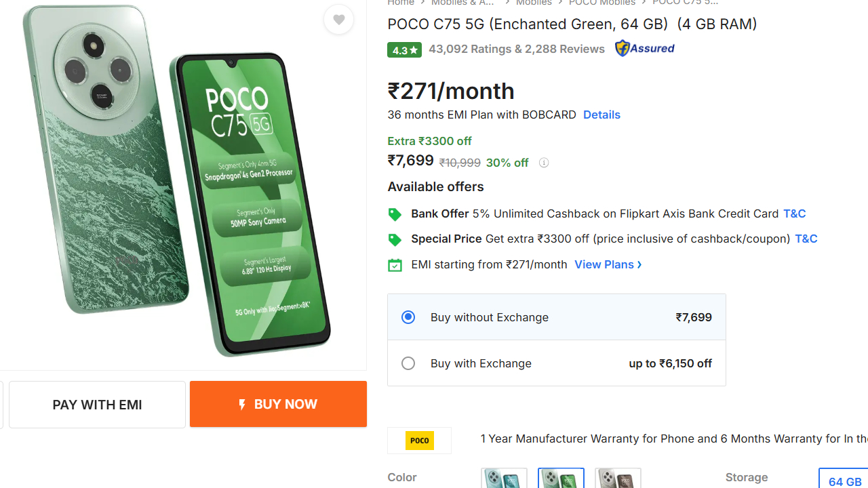The width and height of the screenshot is (868, 488).
Task: Click the 4.3 star rating badge
Action: point(404,49)
